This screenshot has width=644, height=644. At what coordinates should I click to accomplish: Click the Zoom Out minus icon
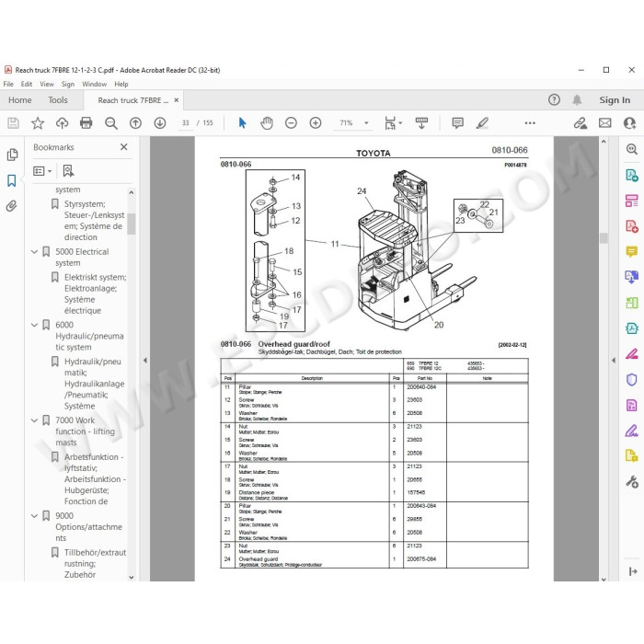291,122
